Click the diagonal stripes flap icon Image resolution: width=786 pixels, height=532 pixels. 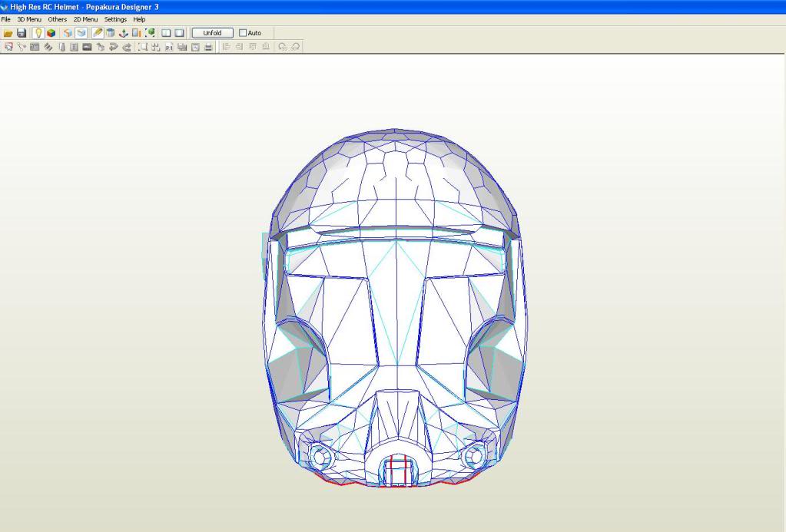pos(48,47)
